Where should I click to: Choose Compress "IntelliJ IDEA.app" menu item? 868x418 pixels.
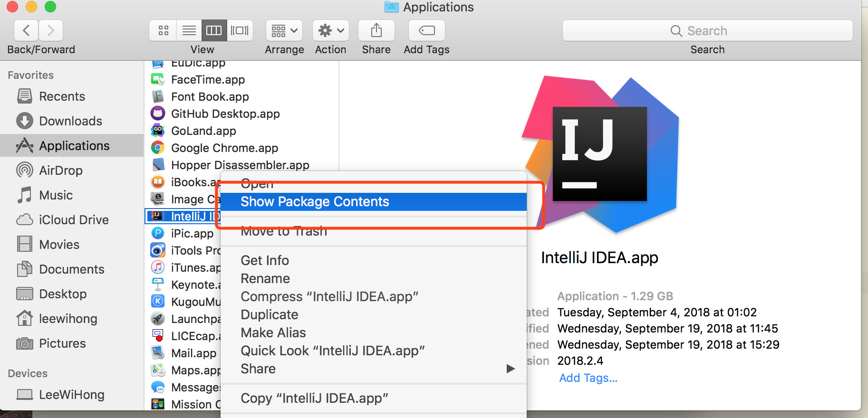pos(374,296)
